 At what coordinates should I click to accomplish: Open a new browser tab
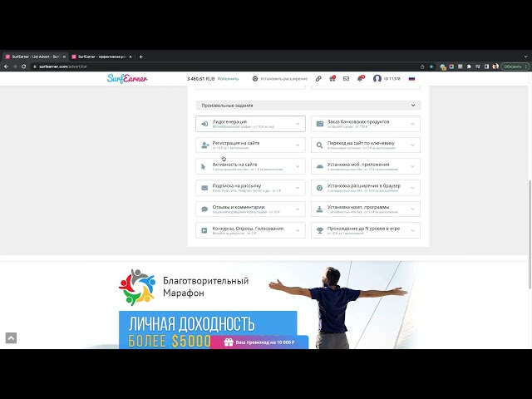click(x=140, y=57)
